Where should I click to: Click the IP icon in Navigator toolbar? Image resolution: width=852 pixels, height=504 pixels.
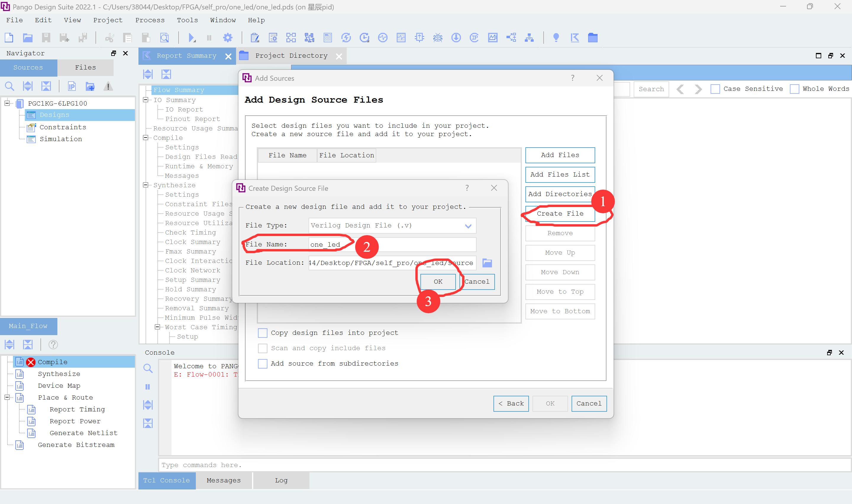pyautogui.click(x=72, y=87)
